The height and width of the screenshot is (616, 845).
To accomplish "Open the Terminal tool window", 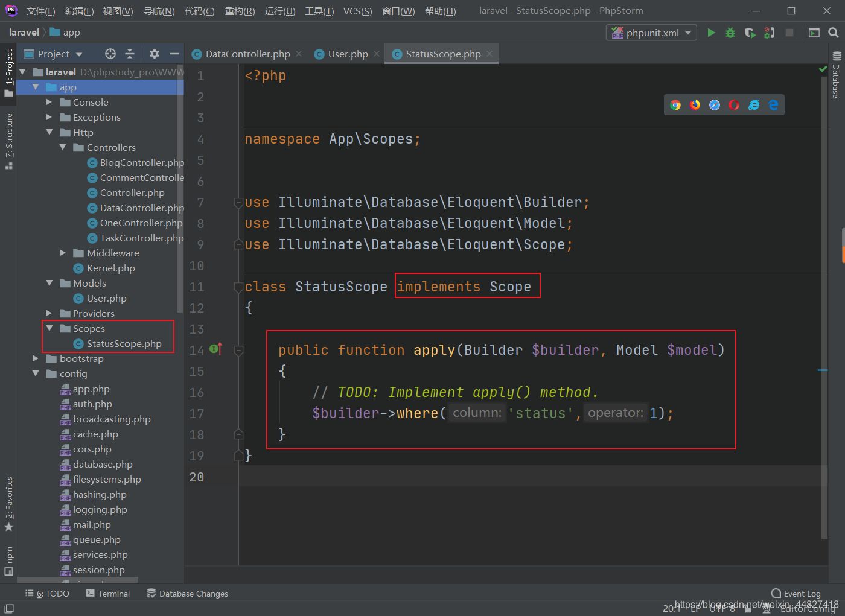I will click(x=108, y=594).
